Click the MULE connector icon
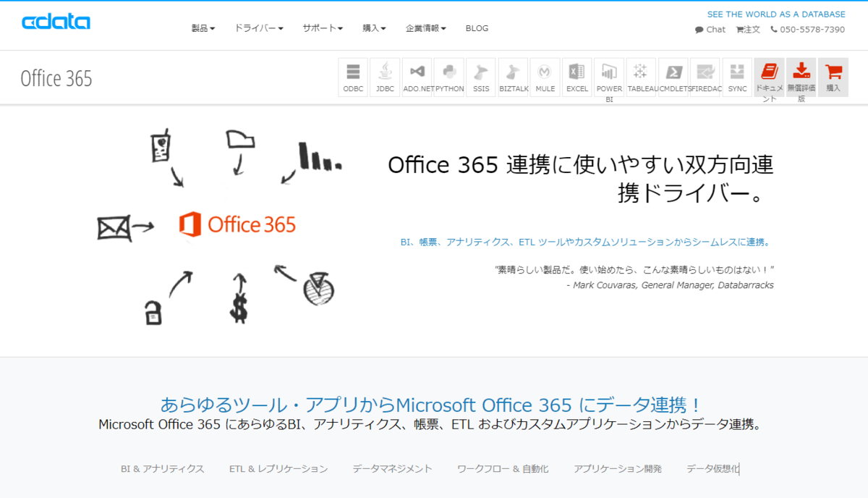868x498 pixels. tap(545, 76)
